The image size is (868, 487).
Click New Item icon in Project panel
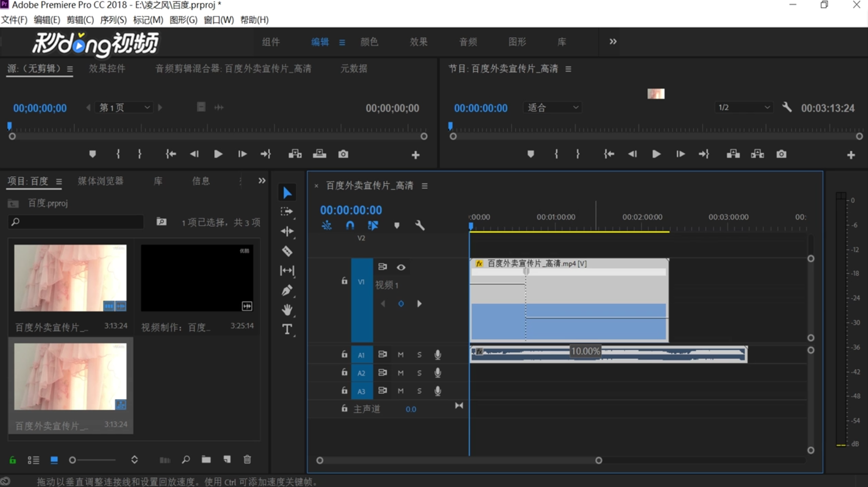pos(227,460)
